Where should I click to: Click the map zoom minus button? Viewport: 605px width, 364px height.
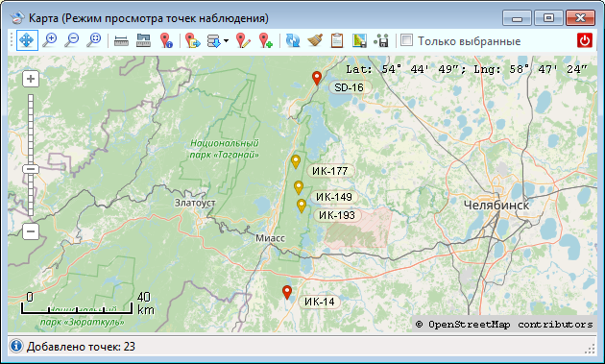point(31,231)
